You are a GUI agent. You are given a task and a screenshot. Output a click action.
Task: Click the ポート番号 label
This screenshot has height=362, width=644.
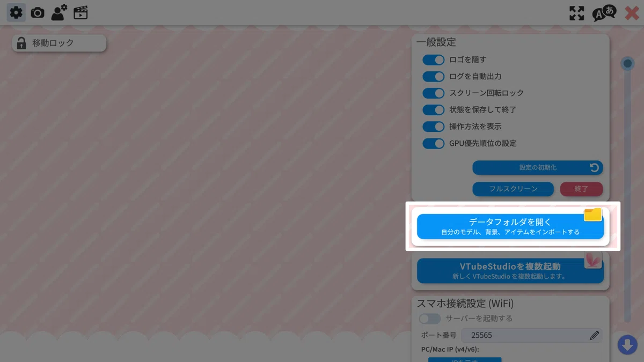coord(439,335)
